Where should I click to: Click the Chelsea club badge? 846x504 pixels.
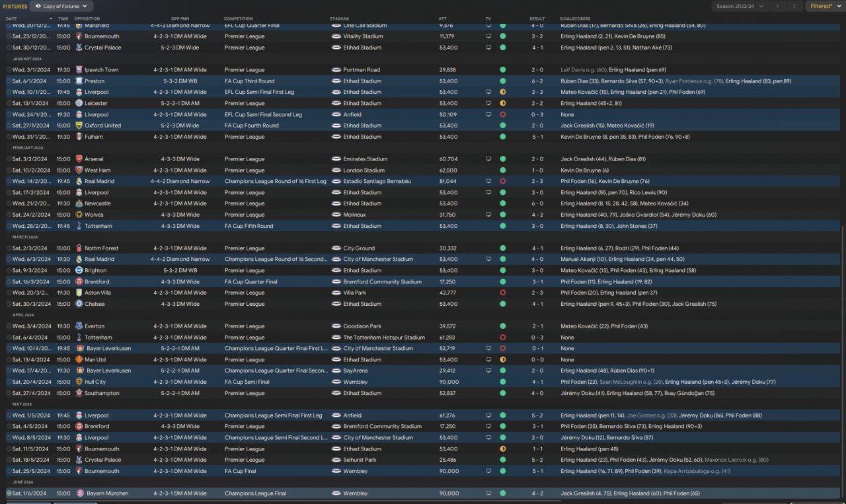tap(79, 304)
